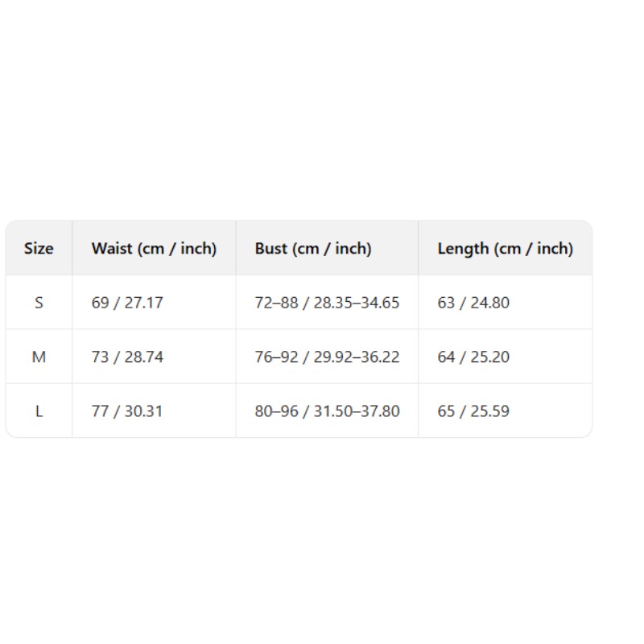Image resolution: width=644 pixels, height=644 pixels.
Task: Select the M size cell
Action: point(39,357)
